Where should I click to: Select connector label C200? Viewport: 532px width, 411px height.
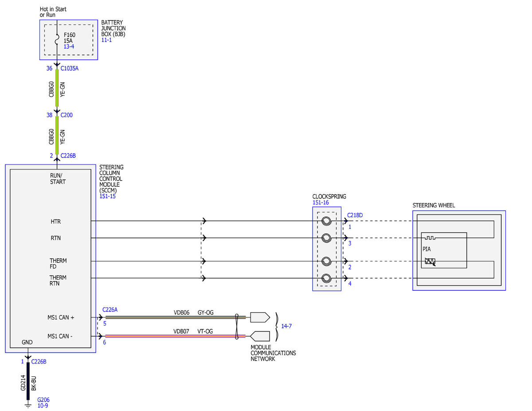click(x=66, y=115)
